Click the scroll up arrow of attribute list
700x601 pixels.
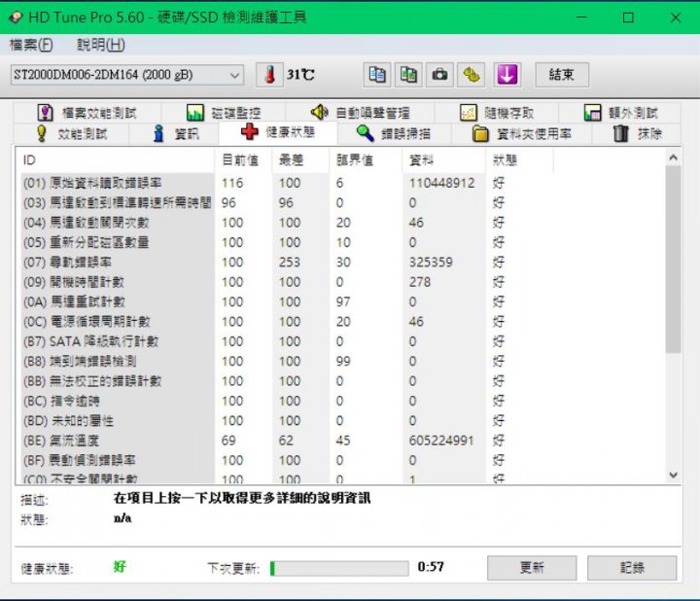click(673, 158)
